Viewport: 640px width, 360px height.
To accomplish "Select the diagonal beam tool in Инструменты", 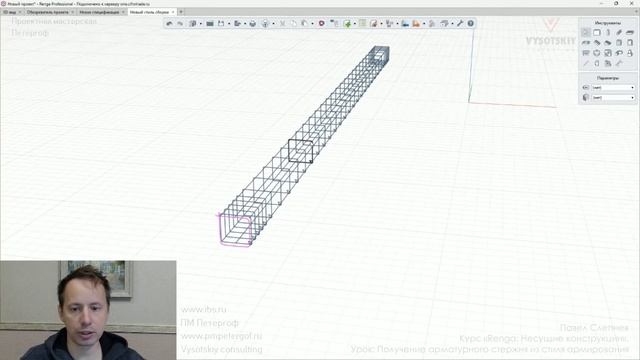I will click(x=619, y=33).
